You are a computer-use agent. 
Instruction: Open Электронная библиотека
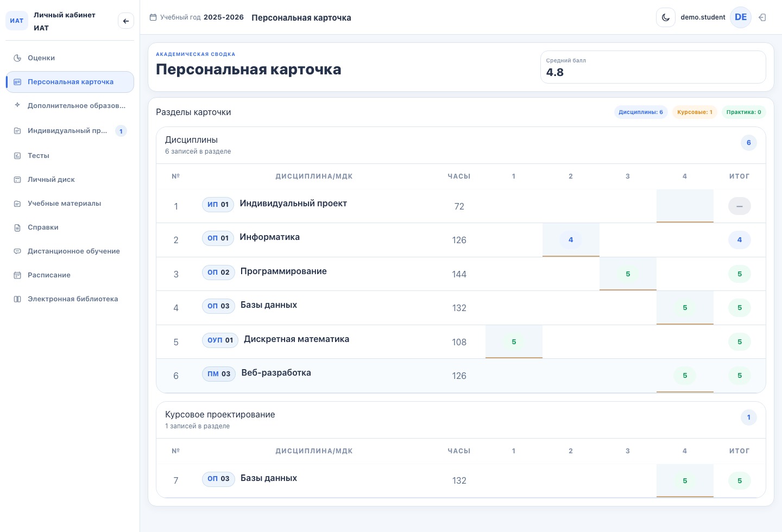(x=70, y=299)
